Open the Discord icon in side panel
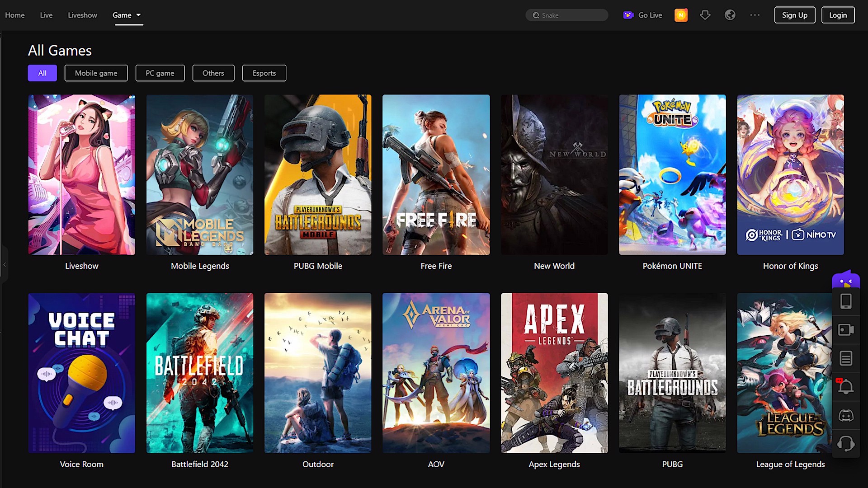The image size is (868, 488). point(845,415)
